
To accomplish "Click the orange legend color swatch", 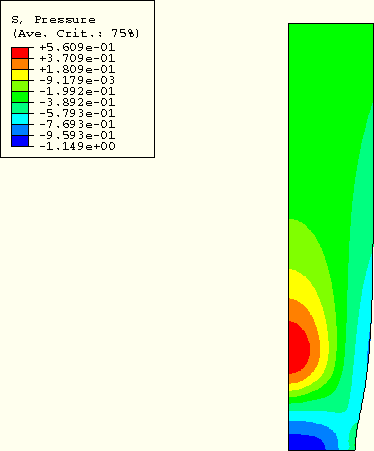I will click(x=20, y=64).
